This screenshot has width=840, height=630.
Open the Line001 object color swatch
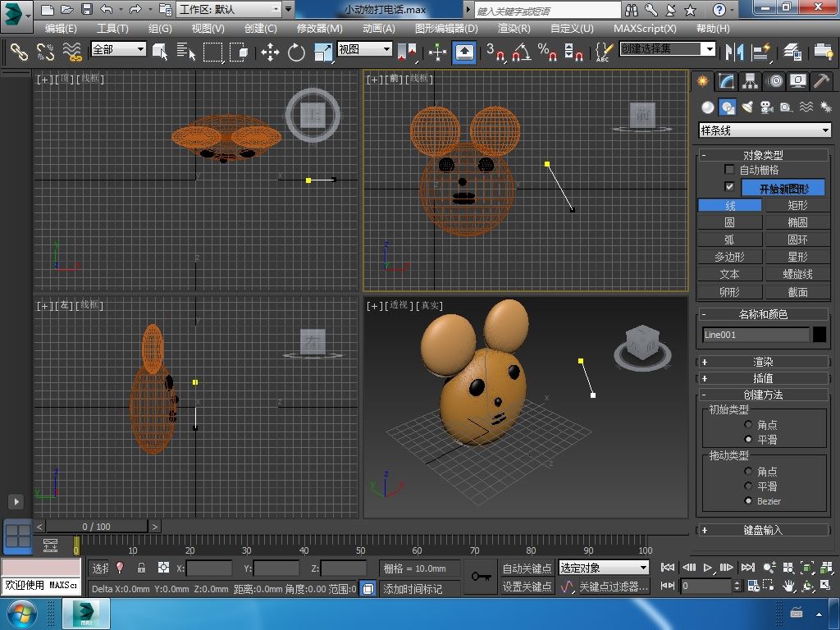[819, 335]
